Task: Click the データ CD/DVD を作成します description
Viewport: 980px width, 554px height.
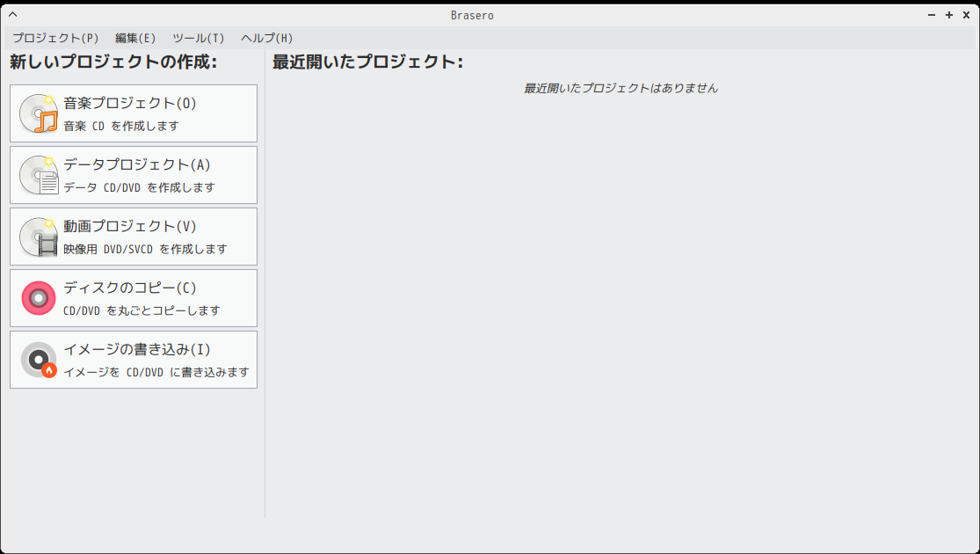Action: pyautogui.click(x=140, y=187)
